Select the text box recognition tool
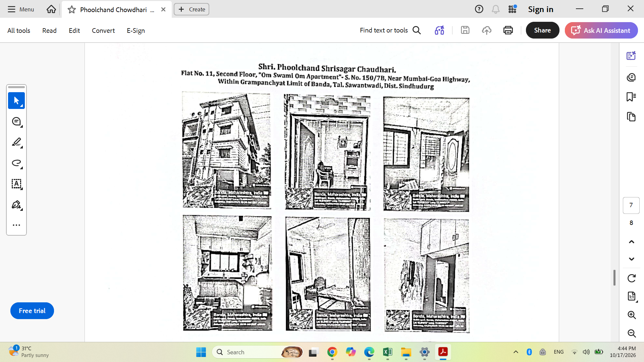This screenshot has height=362, width=644. tap(16, 184)
